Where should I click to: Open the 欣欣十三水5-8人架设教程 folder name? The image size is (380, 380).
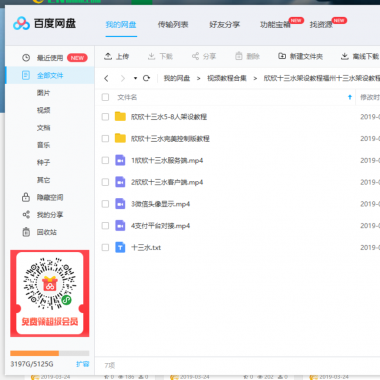point(169,117)
